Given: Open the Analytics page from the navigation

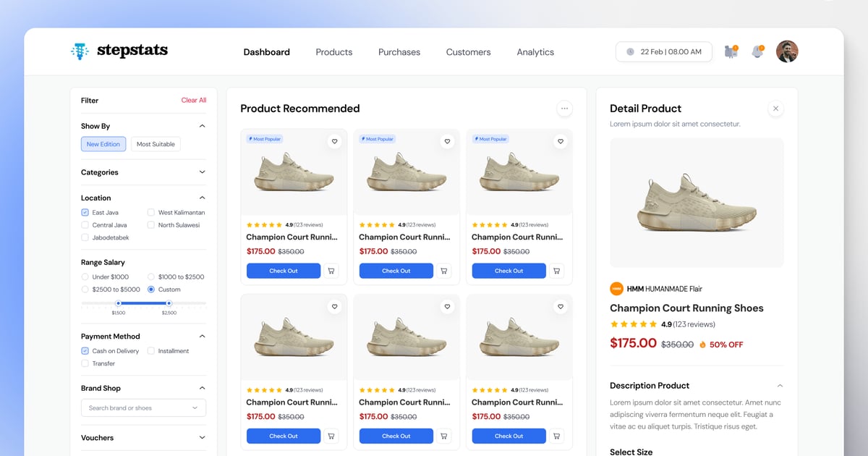Looking at the screenshot, I should [x=535, y=51].
